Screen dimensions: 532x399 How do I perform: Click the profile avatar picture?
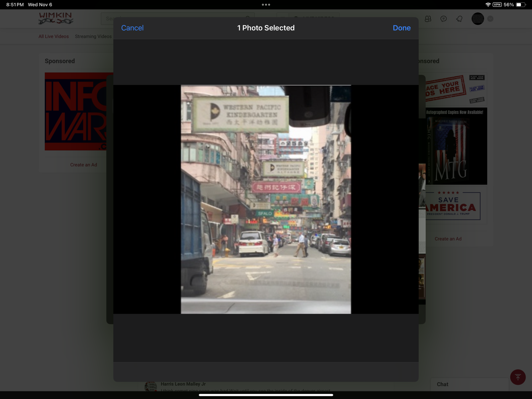click(477, 19)
